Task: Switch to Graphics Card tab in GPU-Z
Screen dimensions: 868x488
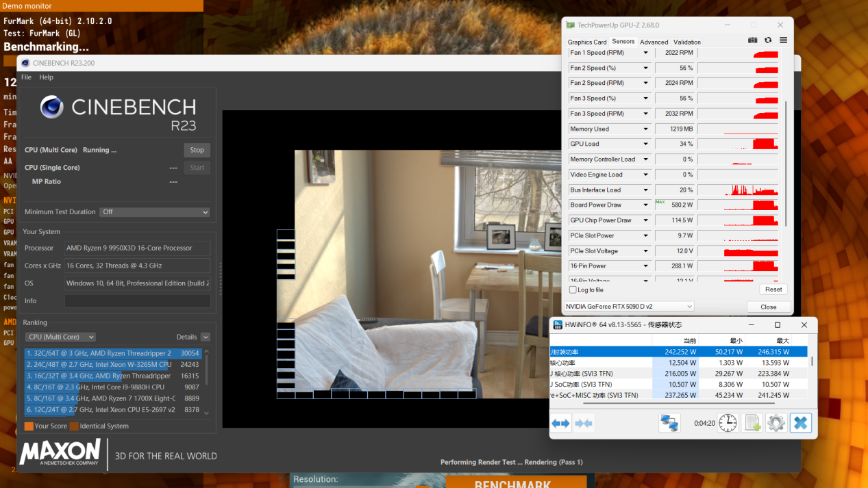Action: [587, 42]
